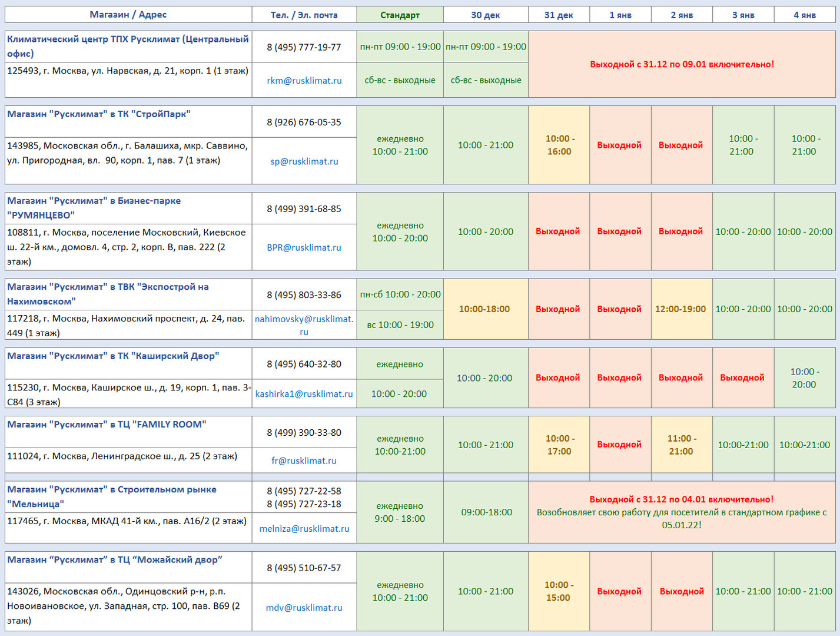Click the ТЦ "Можайский двор" store title
840x636 pixels.
click(114, 560)
